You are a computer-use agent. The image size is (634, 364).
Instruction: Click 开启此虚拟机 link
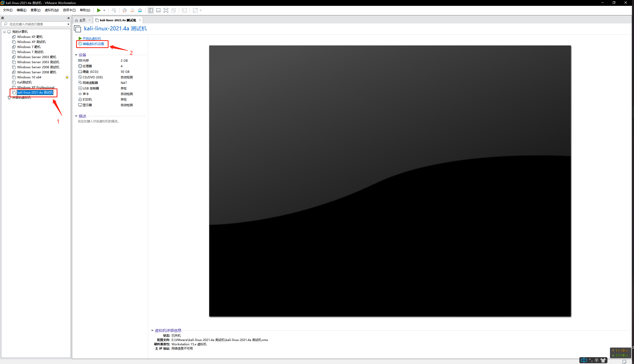pos(92,38)
